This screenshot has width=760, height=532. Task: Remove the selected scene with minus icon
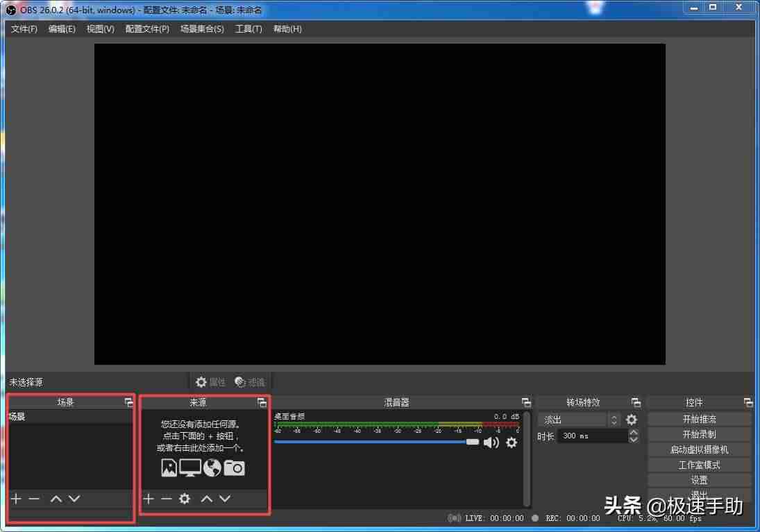34,499
